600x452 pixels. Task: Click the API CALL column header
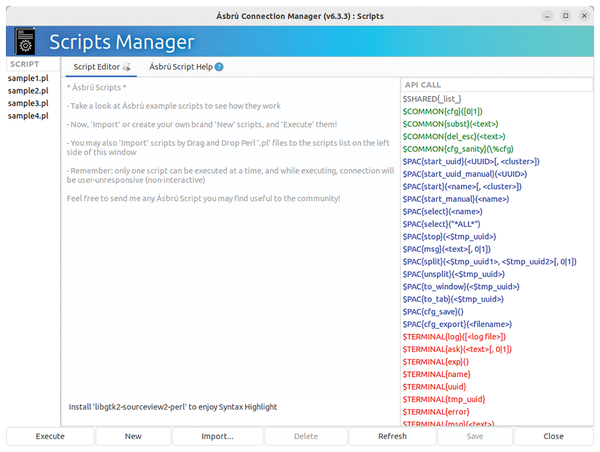[x=497, y=85]
